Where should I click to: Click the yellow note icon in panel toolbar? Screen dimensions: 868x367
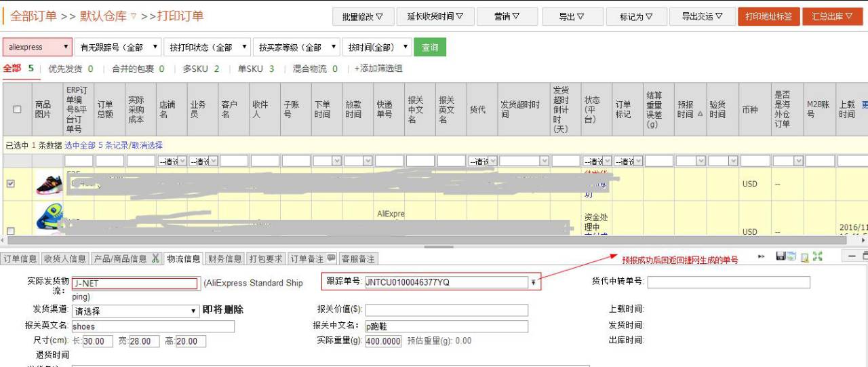805,256
